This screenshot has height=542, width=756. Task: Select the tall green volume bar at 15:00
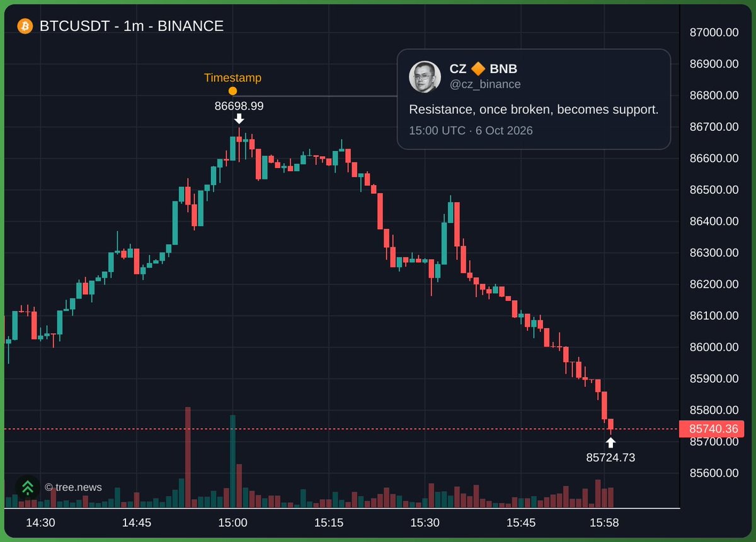[232, 461]
